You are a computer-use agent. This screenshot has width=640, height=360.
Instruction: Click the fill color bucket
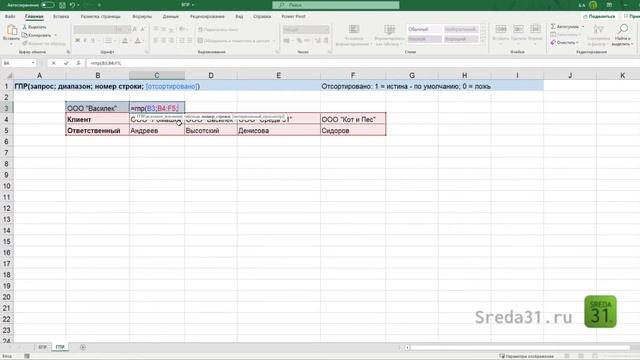coord(125,40)
